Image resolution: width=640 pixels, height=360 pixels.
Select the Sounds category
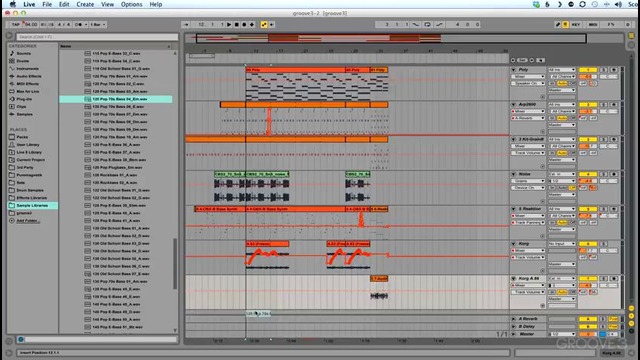point(23,53)
